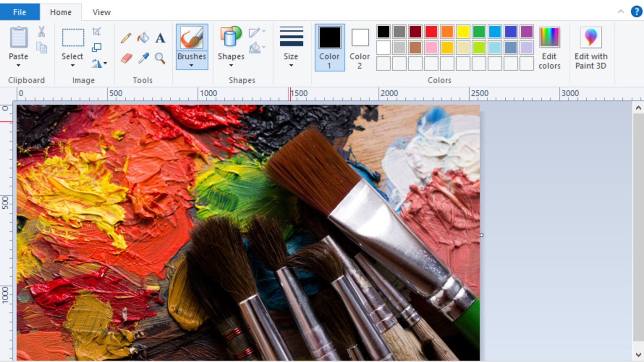The width and height of the screenshot is (644, 362).
Task: Switch to the View tab
Action: tap(101, 12)
